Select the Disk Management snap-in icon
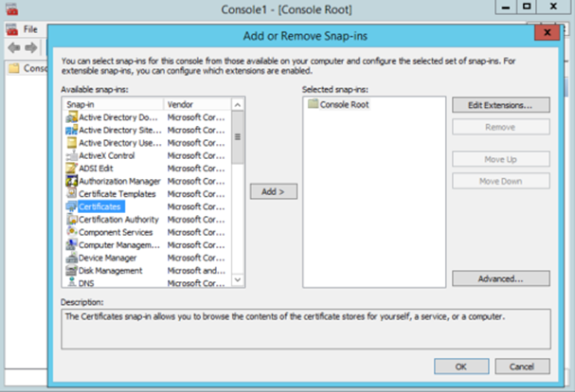 71,270
